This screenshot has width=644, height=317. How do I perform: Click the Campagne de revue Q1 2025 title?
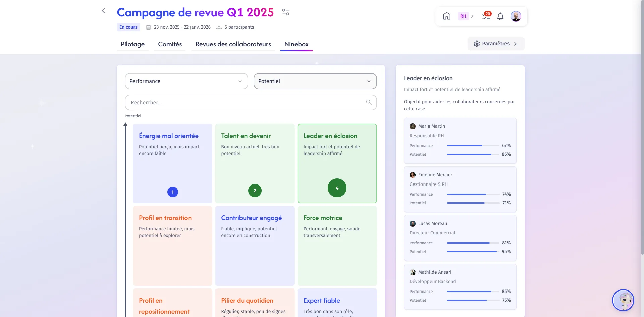tap(195, 12)
